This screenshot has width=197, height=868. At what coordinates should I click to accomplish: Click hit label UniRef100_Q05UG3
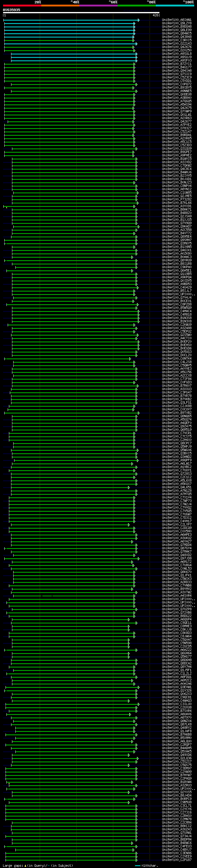[x=176, y=352]
